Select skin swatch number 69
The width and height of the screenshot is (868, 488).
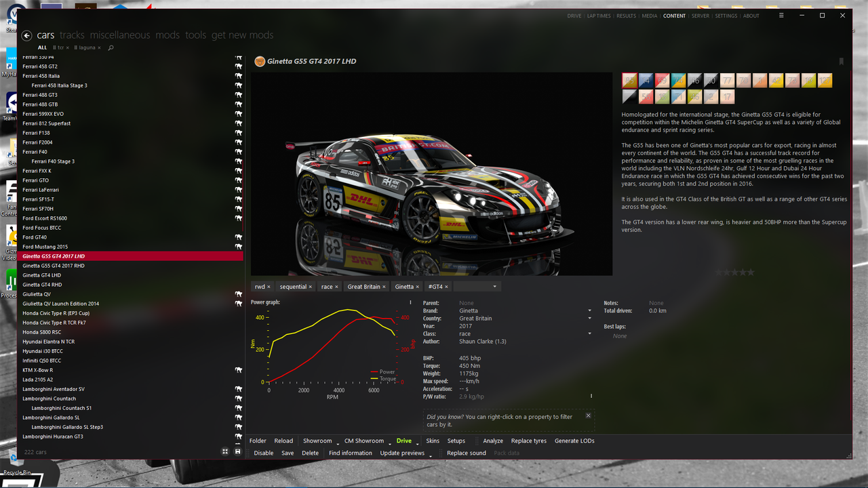[x=662, y=81]
